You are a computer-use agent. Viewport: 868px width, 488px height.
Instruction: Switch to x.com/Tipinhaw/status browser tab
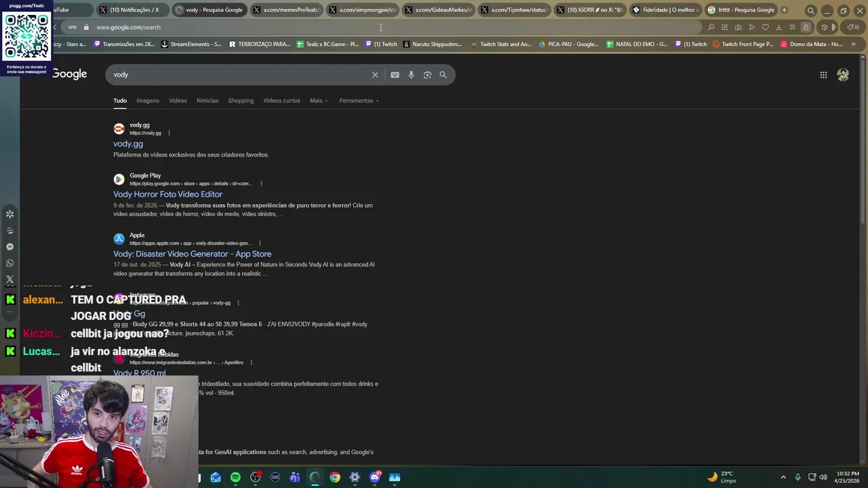(513, 10)
